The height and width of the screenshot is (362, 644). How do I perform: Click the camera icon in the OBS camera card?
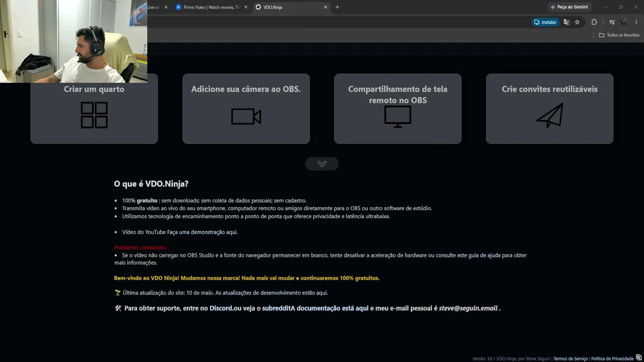(246, 116)
